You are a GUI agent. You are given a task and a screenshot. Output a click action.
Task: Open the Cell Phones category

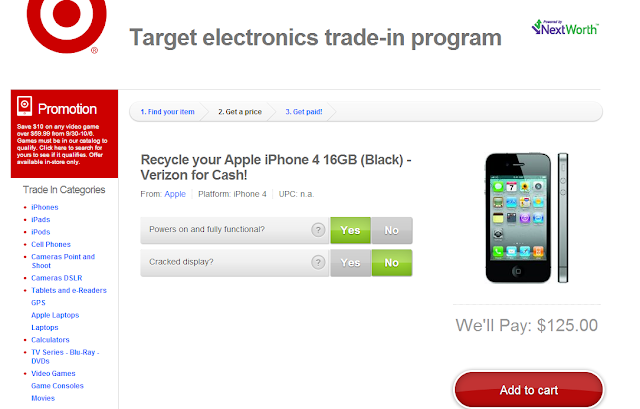(51, 245)
